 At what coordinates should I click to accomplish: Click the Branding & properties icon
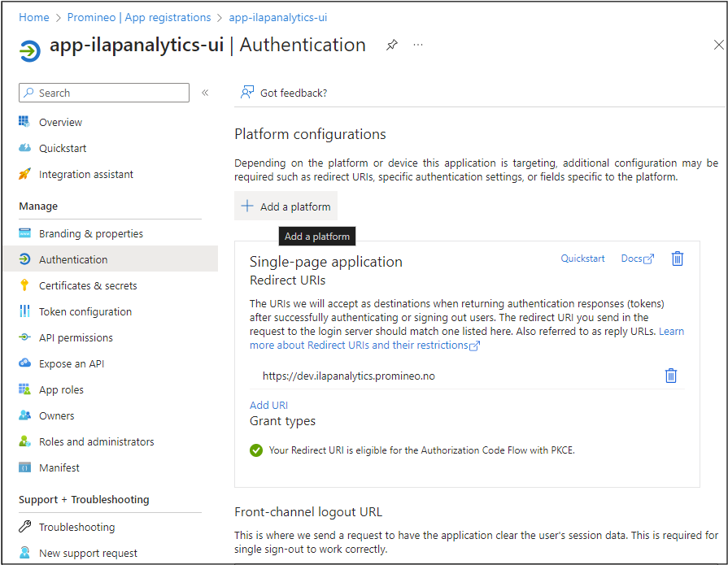click(24, 233)
